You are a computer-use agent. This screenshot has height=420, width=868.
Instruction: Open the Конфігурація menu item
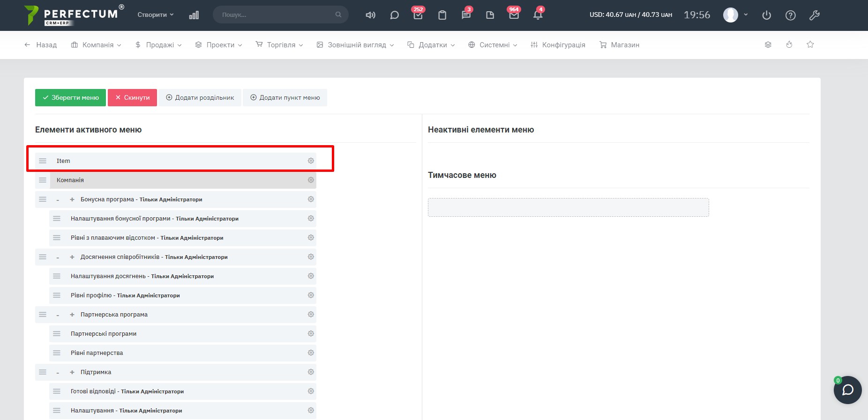[558, 45]
